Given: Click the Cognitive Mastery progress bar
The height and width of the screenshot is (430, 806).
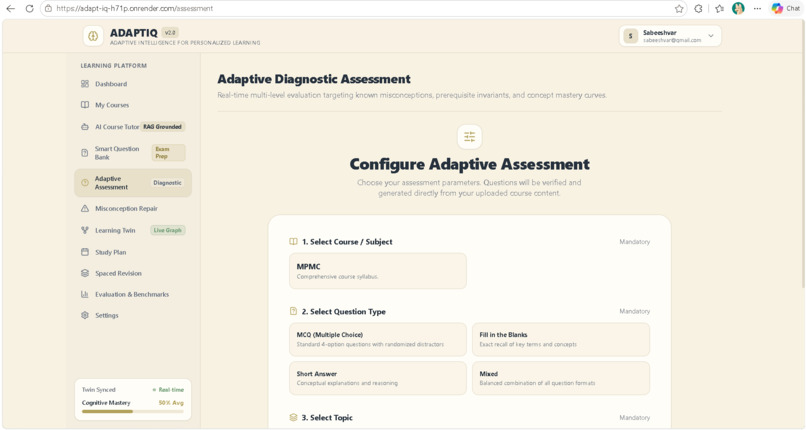Looking at the screenshot, I should pyautogui.click(x=133, y=412).
